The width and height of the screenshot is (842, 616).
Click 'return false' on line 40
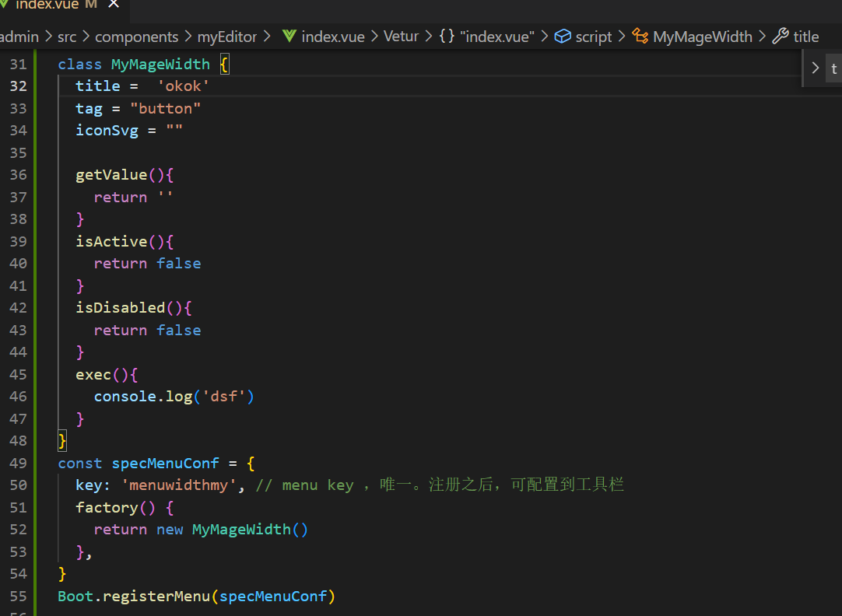148,264
